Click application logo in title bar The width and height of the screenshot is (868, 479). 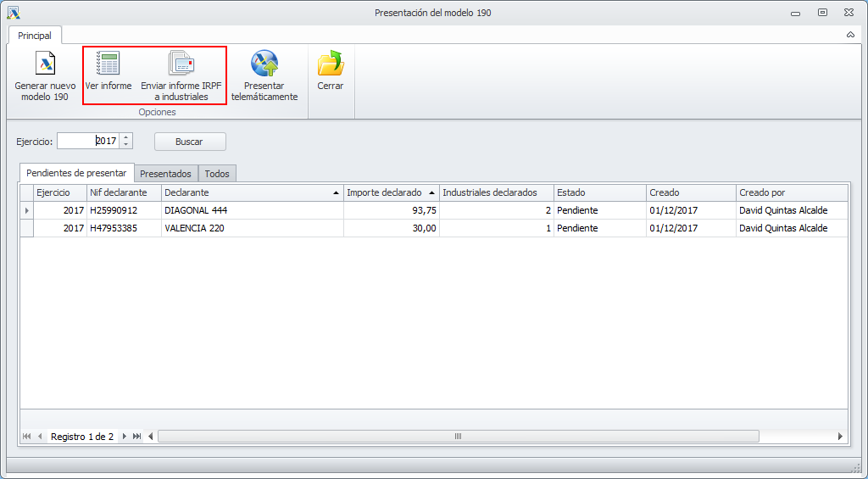click(14, 12)
